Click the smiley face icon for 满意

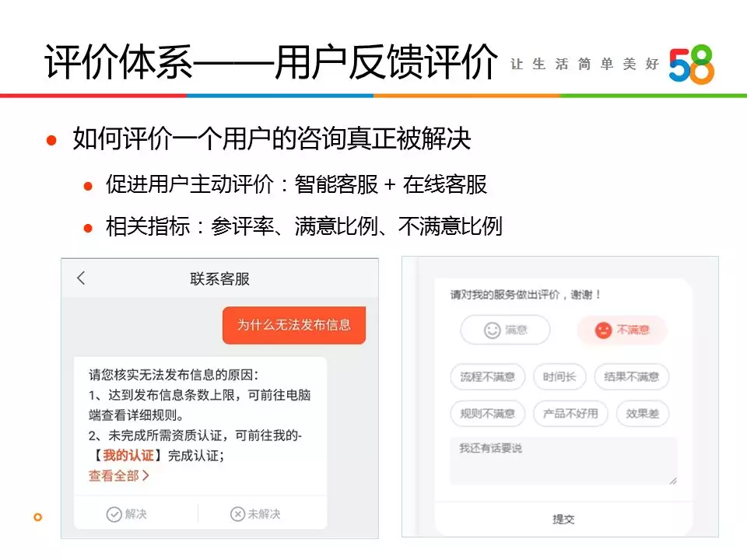492,330
